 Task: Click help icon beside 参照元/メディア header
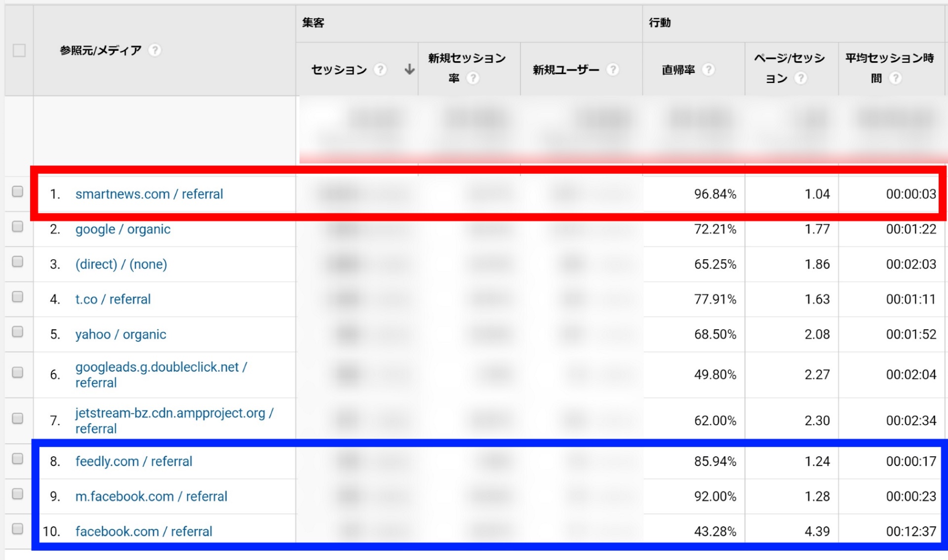pyautogui.click(x=155, y=50)
